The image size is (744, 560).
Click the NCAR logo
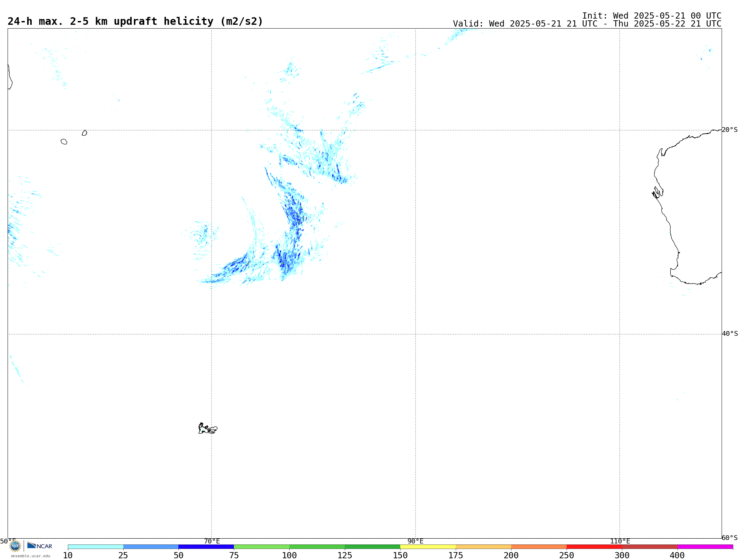click(x=40, y=546)
